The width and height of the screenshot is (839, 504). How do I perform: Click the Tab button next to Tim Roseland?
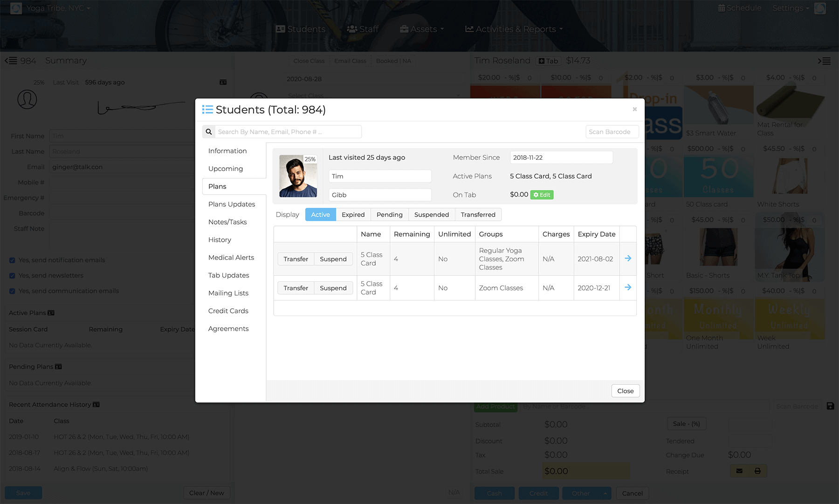pyautogui.click(x=548, y=61)
